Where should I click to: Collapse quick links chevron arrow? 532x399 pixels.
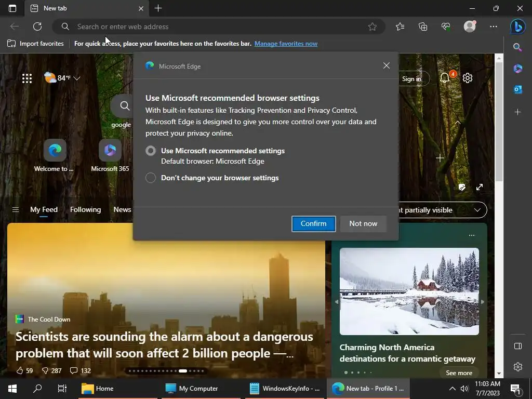(x=458, y=123)
